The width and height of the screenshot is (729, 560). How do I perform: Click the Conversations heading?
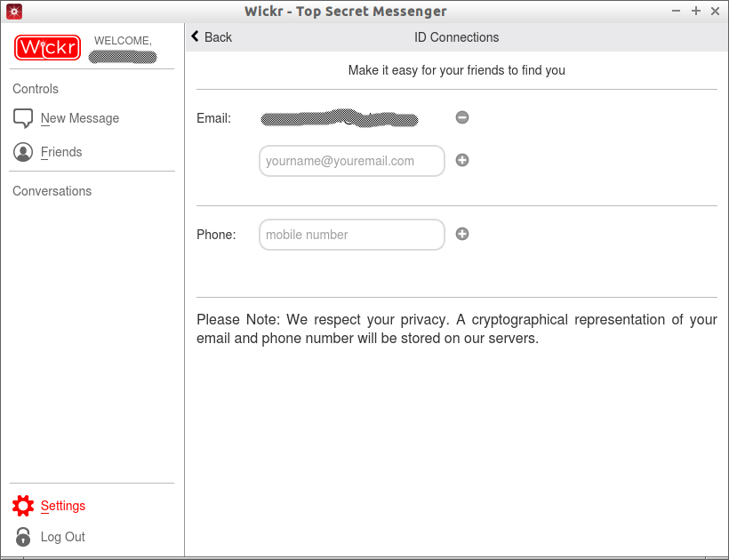(x=52, y=191)
